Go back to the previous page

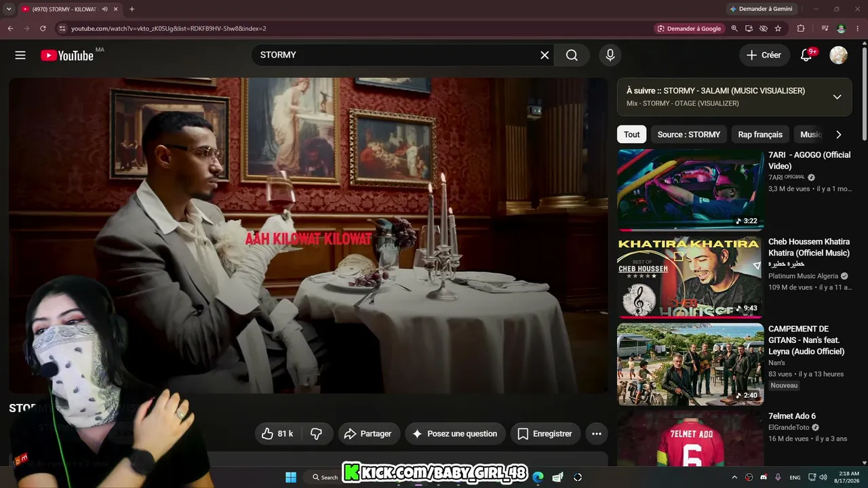click(x=10, y=28)
